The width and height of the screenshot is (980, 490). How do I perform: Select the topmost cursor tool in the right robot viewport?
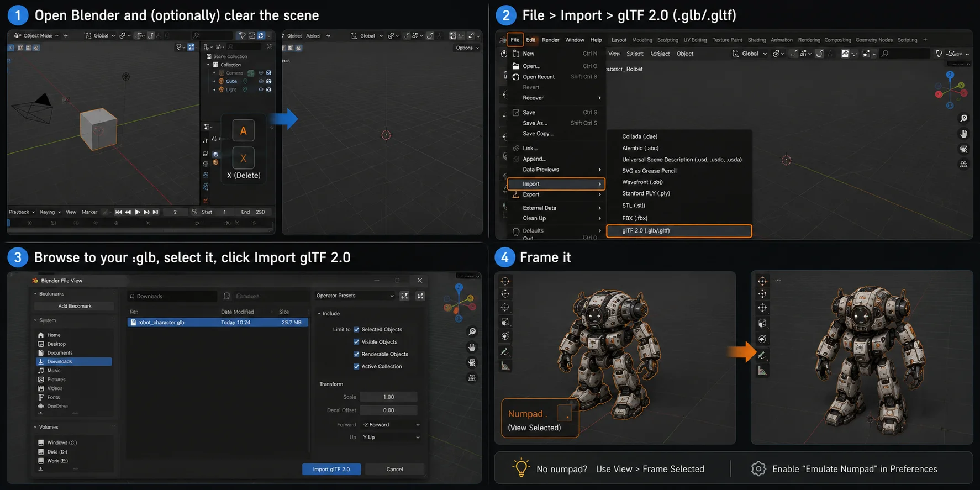coord(762,281)
